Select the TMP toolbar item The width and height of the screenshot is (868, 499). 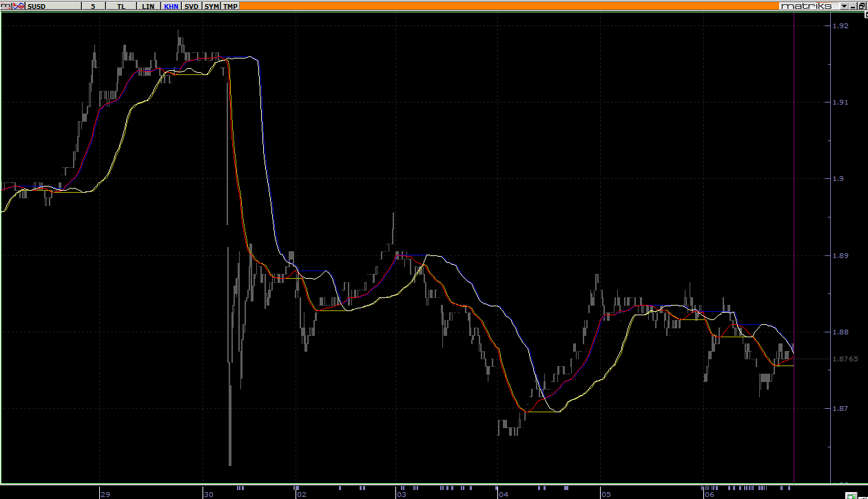230,6
